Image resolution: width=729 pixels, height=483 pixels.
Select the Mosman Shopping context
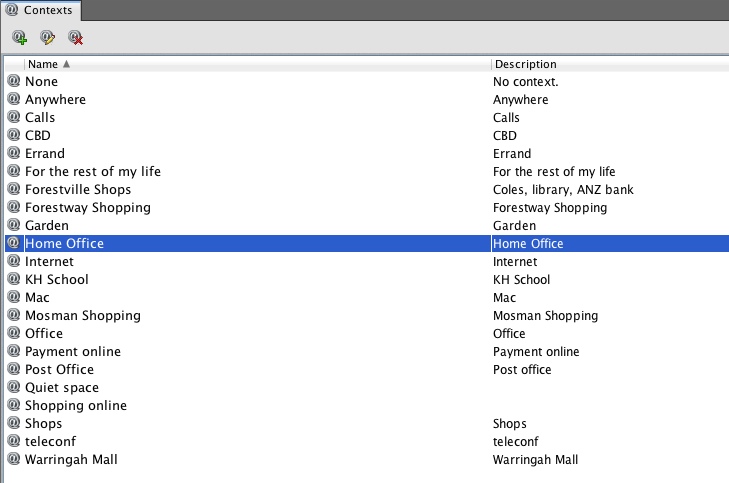tap(82, 316)
